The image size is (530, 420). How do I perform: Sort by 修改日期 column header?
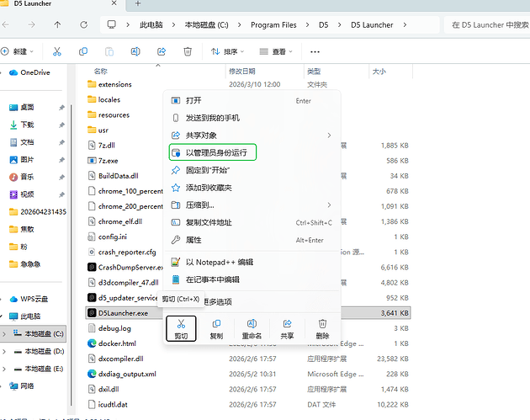click(242, 71)
